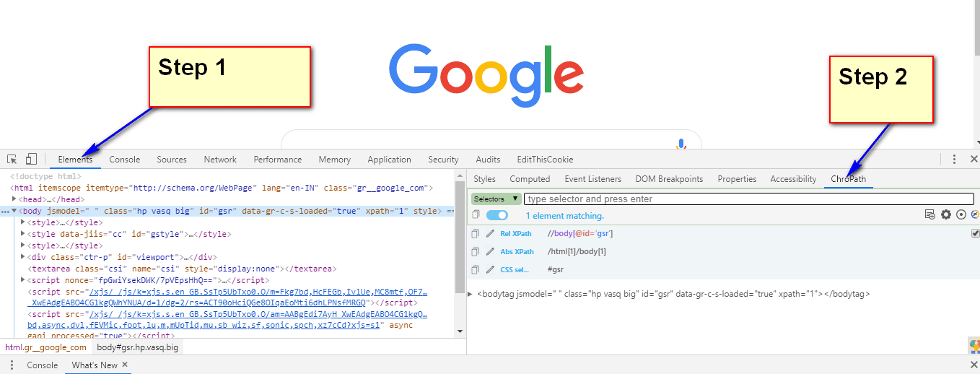Select the ChroPath sidebar tab

point(849,179)
